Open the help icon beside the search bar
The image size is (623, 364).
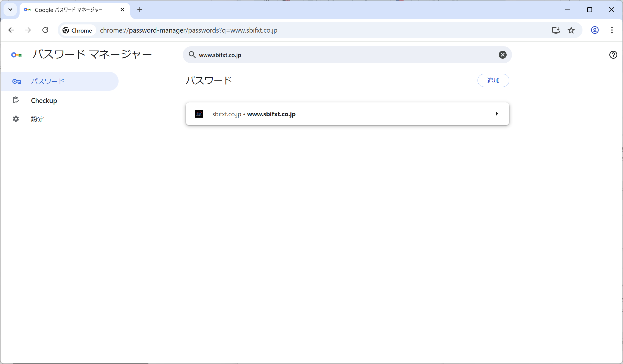(x=613, y=55)
